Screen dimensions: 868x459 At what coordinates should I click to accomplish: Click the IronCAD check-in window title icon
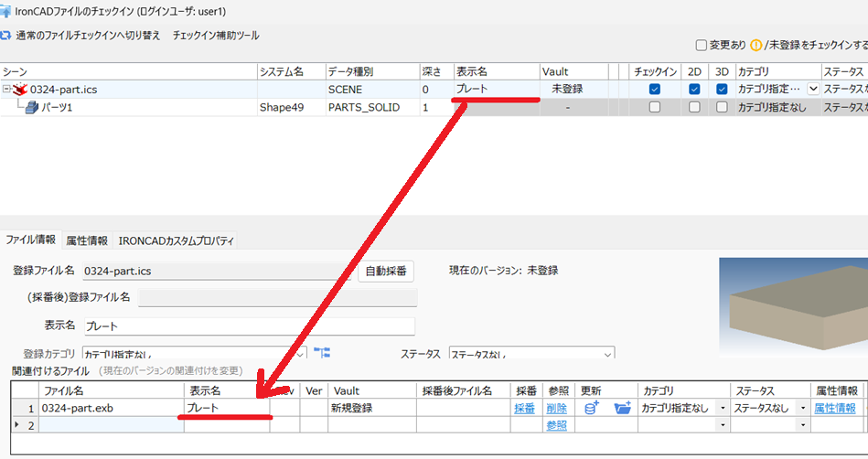click(x=5, y=11)
